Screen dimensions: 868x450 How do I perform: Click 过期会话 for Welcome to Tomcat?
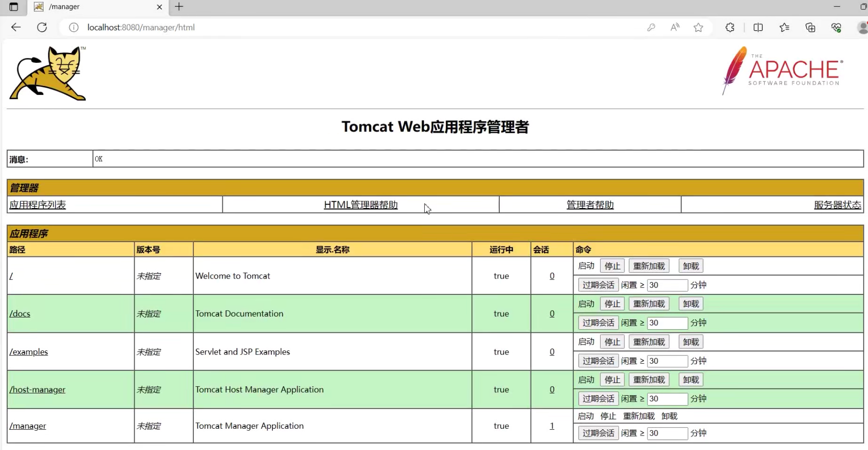click(598, 285)
